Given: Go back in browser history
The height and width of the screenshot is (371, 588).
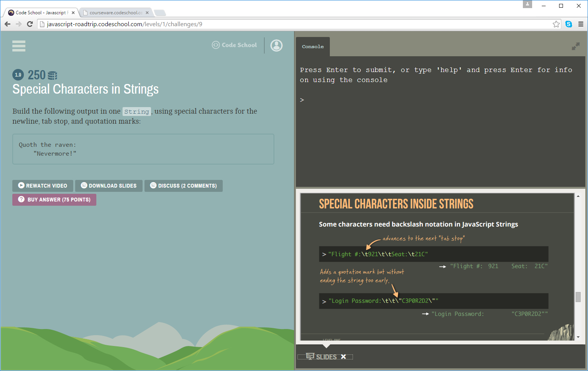Looking at the screenshot, I should point(8,24).
